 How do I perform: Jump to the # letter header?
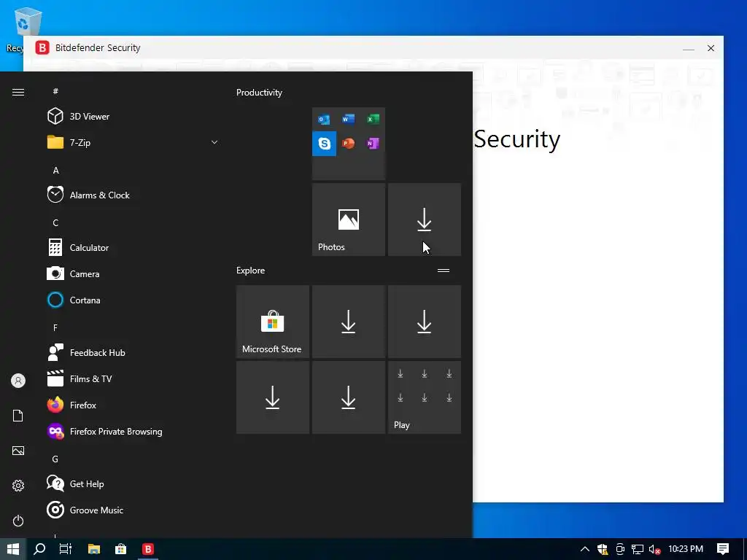coord(55,91)
